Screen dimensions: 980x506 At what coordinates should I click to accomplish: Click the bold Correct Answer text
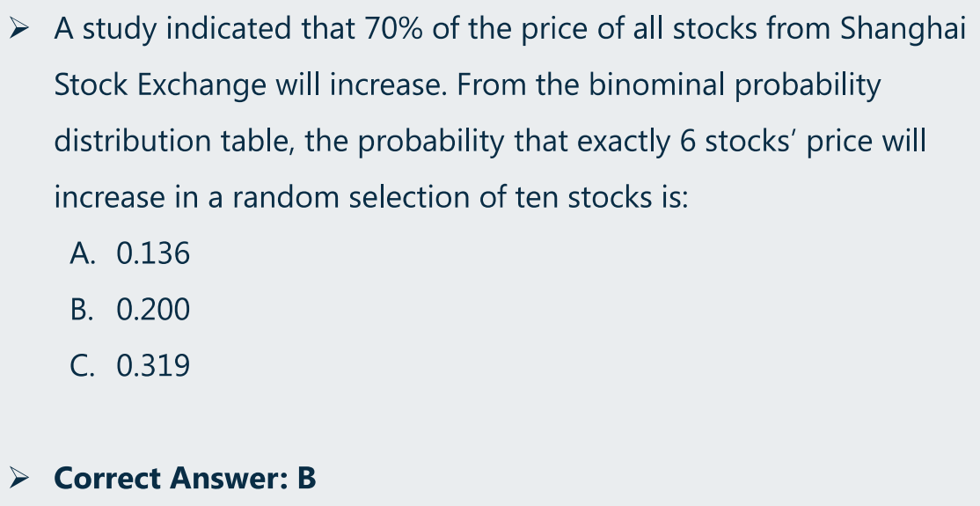pos(172,479)
